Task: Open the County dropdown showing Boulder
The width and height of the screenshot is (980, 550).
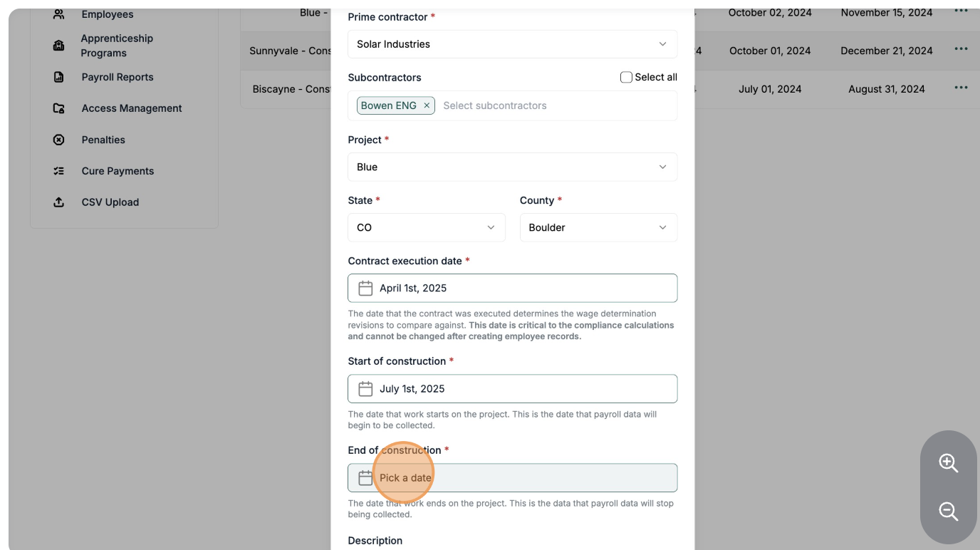Action: pyautogui.click(x=598, y=227)
